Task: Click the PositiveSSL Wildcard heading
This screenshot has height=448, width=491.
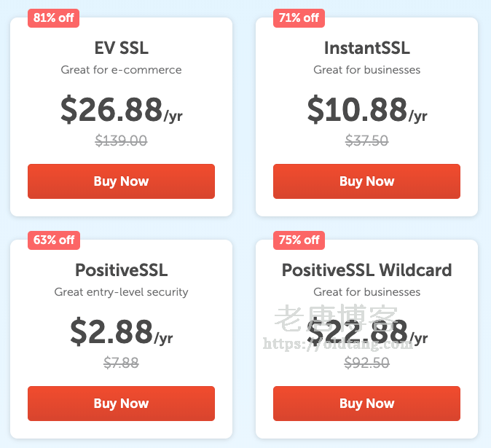Action: tap(366, 270)
